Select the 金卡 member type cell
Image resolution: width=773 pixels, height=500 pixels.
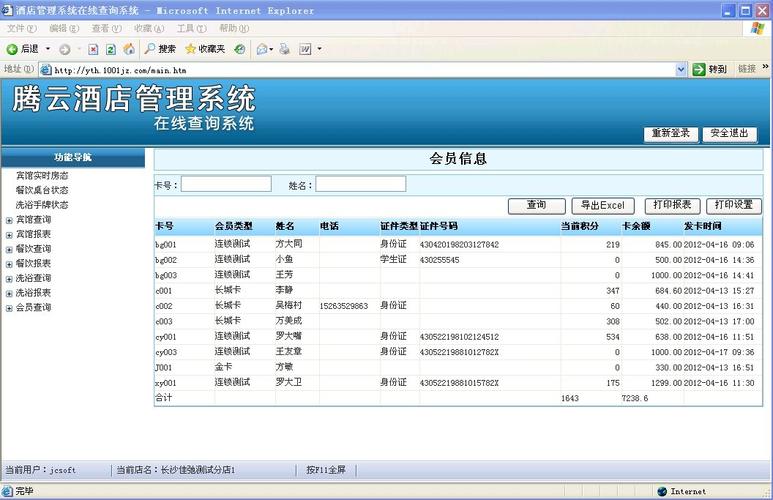tap(223, 367)
